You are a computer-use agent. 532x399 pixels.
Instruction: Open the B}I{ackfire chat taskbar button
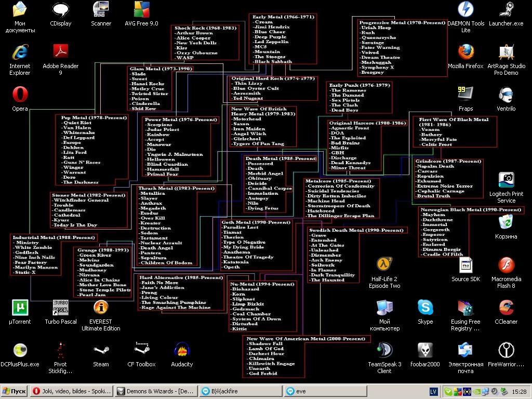pyautogui.click(x=241, y=391)
